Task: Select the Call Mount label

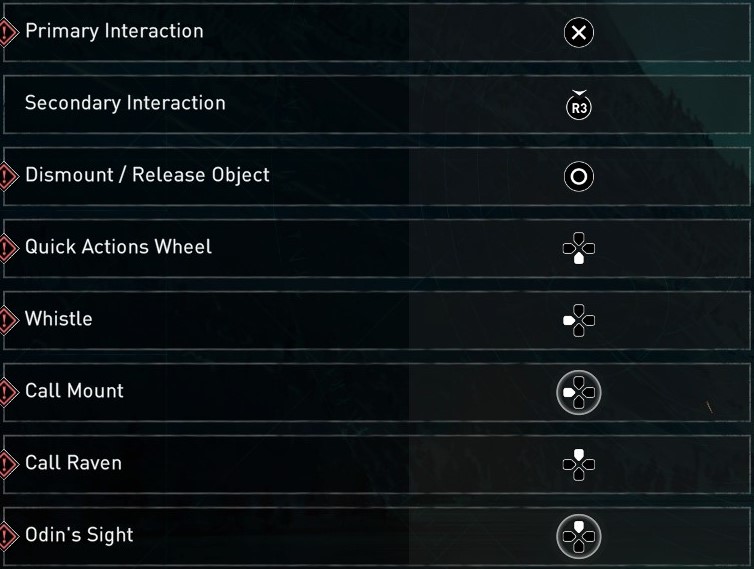Action: (74, 391)
